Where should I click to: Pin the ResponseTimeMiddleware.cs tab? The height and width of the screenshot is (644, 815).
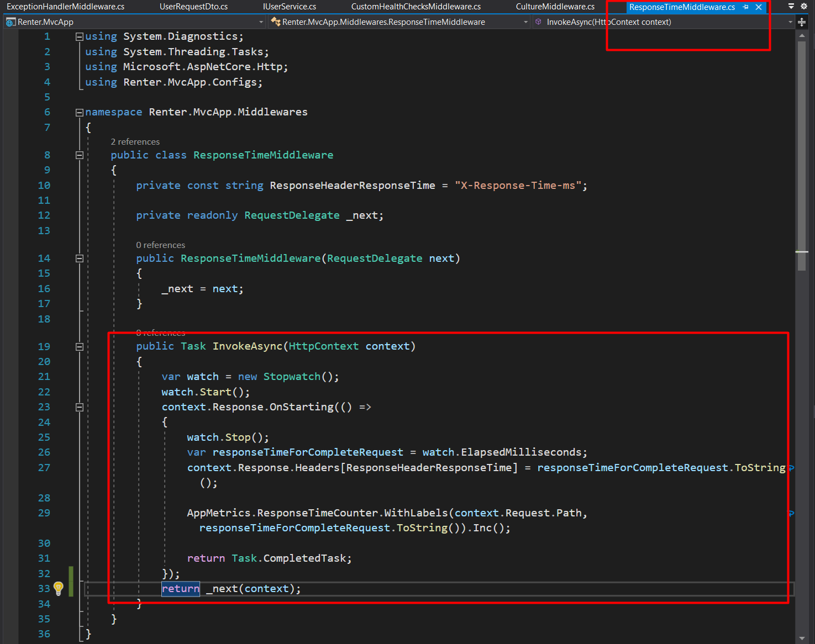coord(746,7)
